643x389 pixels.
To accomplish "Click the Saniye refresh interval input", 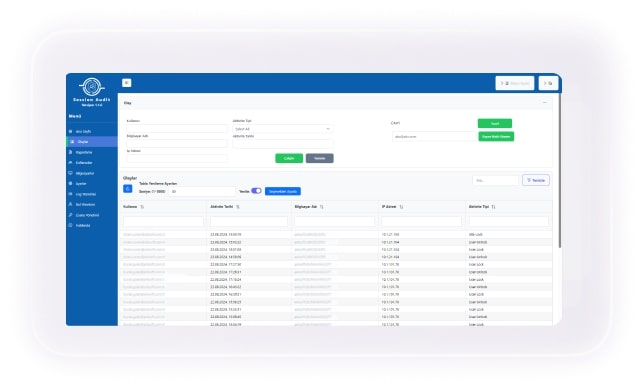I will coord(202,191).
